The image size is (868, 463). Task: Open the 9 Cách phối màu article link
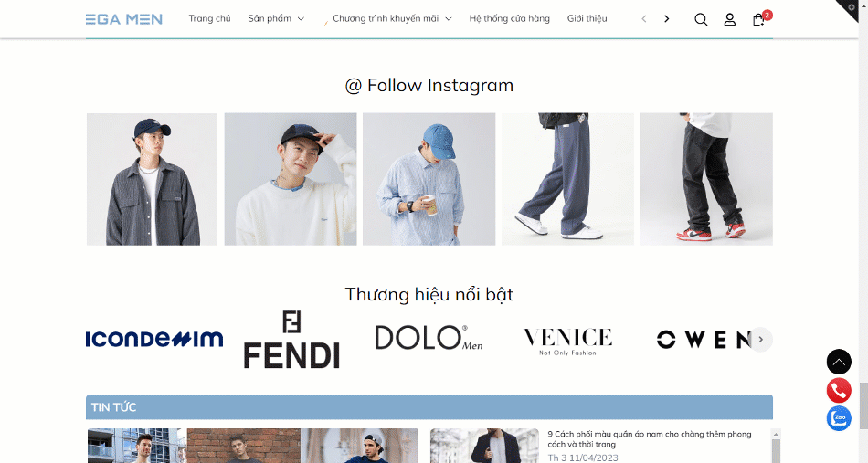click(x=650, y=439)
